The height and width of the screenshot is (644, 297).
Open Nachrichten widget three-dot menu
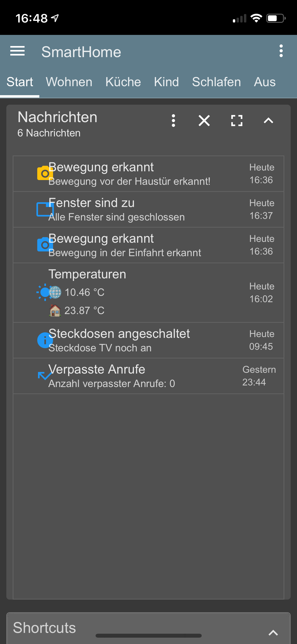tap(173, 121)
